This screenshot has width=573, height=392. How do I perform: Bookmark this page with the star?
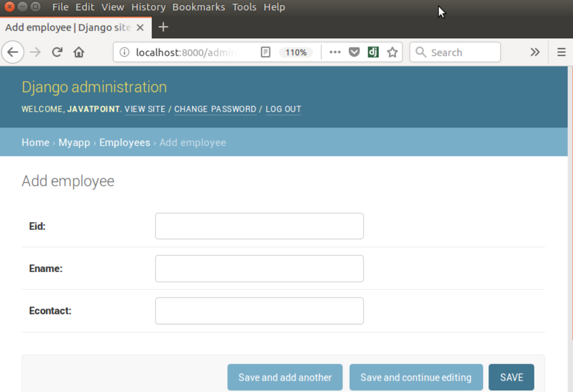click(x=393, y=52)
